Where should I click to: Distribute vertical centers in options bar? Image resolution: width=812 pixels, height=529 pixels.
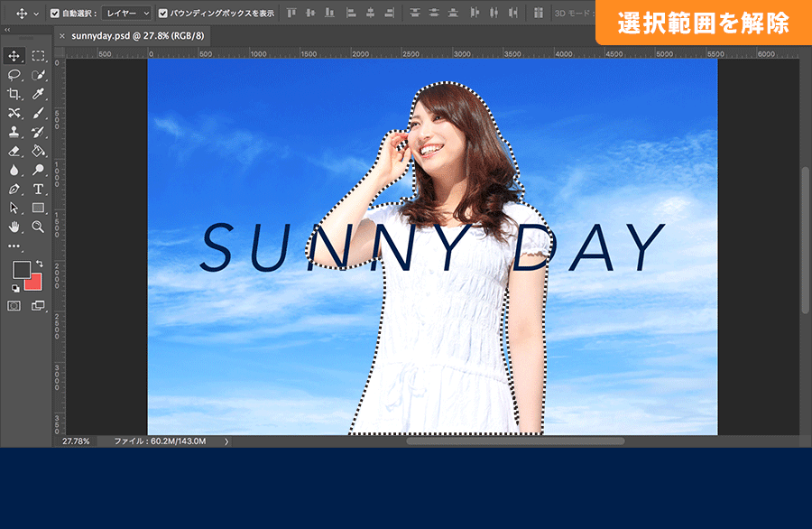[434, 13]
